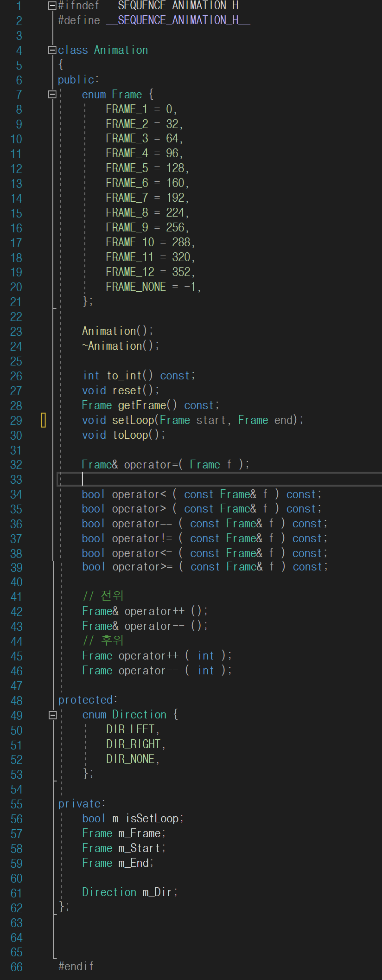Click the // 전위 comment
Viewport: 382px width, 980px height.
coord(103,596)
